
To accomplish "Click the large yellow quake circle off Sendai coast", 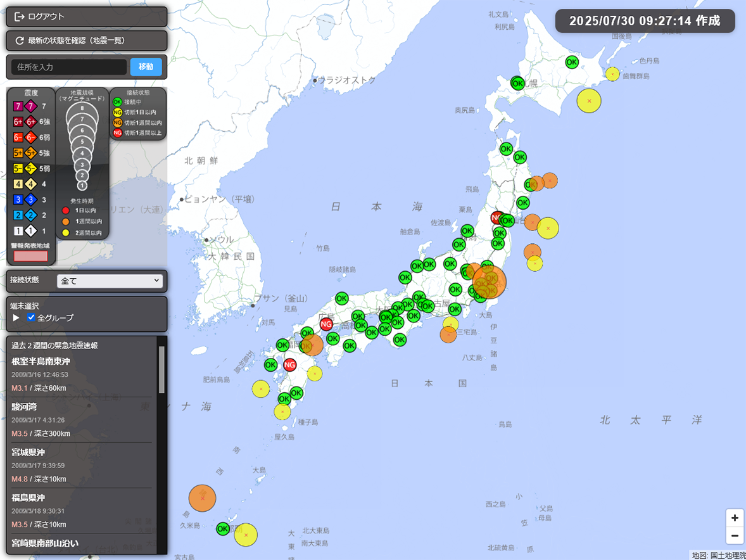I will pos(548,228).
